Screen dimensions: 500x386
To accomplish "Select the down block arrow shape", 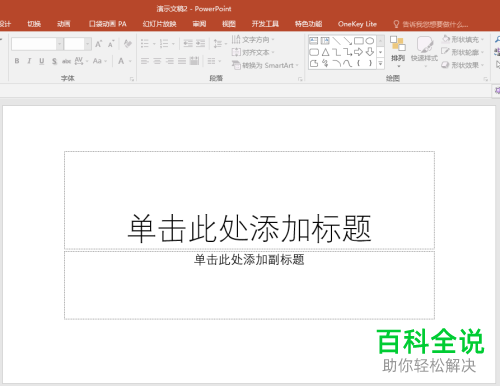I will (x=370, y=52).
